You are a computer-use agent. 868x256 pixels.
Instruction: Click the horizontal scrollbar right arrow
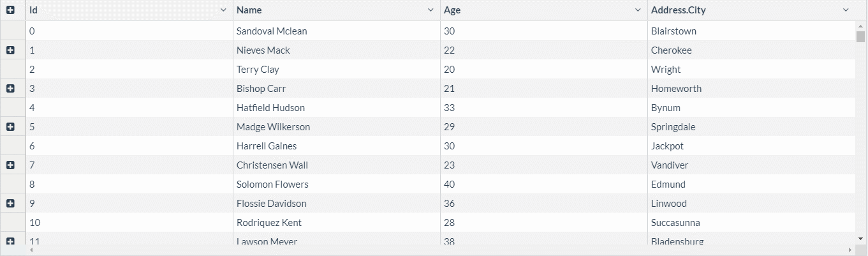(x=851, y=249)
